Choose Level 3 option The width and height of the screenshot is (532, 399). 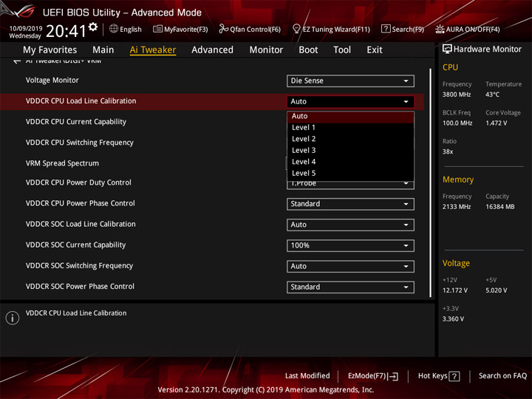point(350,150)
